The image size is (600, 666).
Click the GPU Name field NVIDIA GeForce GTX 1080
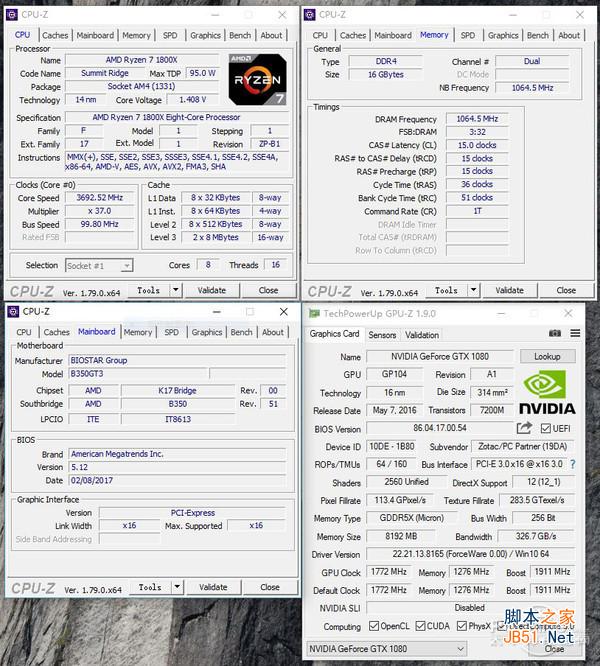click(440, 356)
